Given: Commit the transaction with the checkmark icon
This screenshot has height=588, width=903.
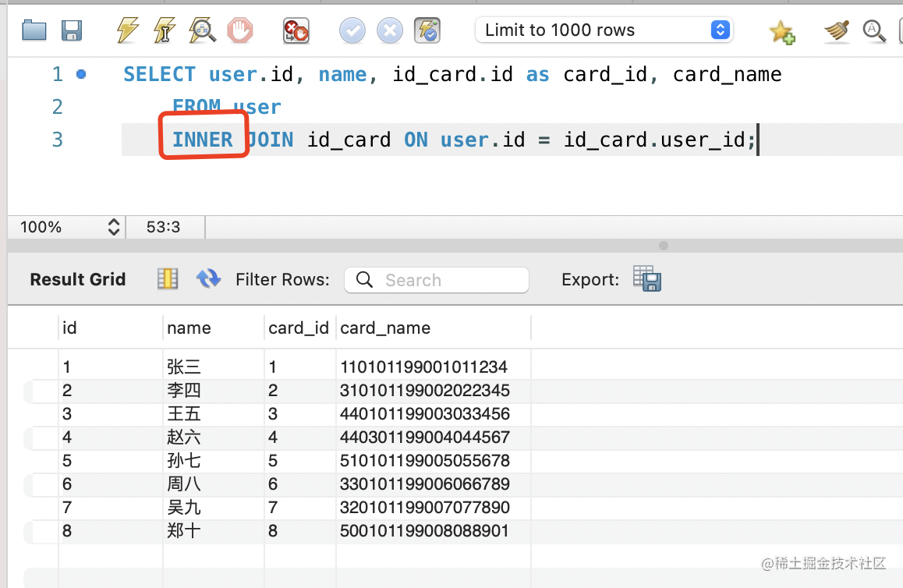Looking at the screenshot, I should pos(352,30).
